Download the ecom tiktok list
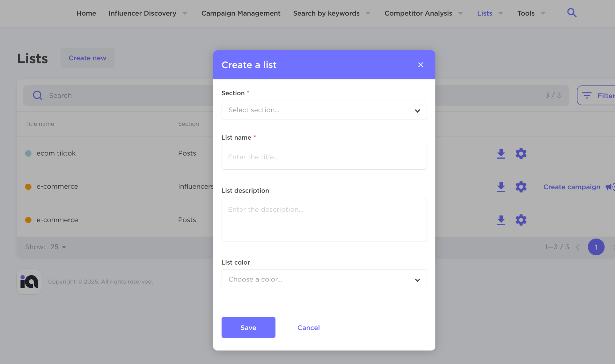615x364 pixels. coord(501,153)
